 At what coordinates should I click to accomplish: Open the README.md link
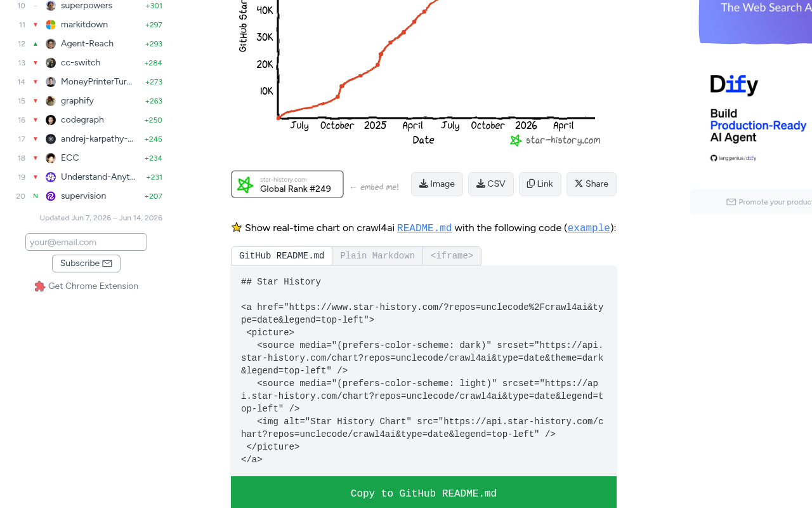tap(424, 228)
